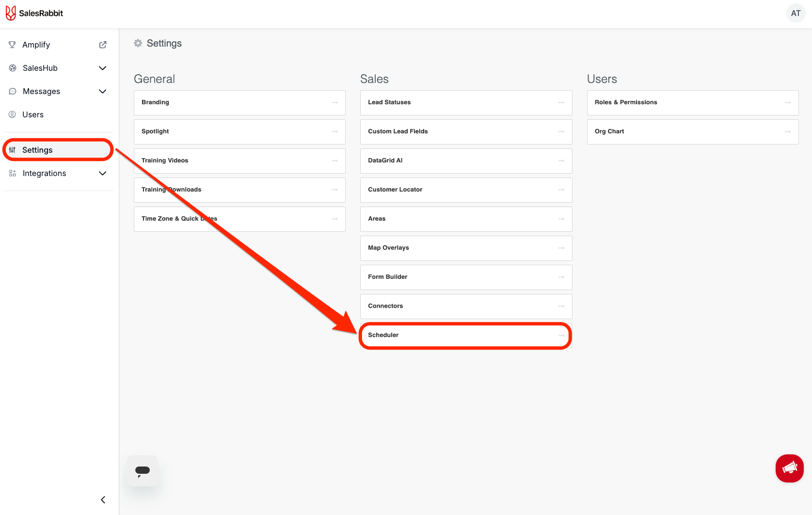
Task: Open DataGrid AI settings
Action: point(466,161)
